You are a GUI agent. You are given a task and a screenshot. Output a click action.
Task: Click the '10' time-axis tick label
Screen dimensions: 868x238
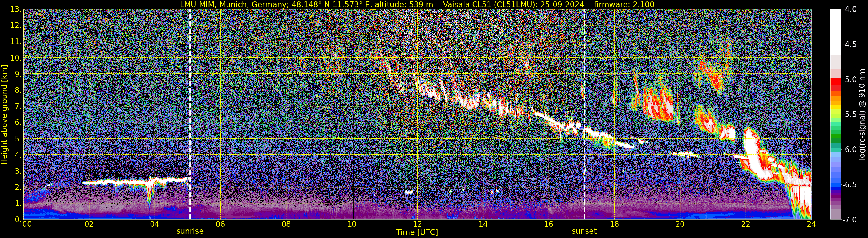(352, 224)
